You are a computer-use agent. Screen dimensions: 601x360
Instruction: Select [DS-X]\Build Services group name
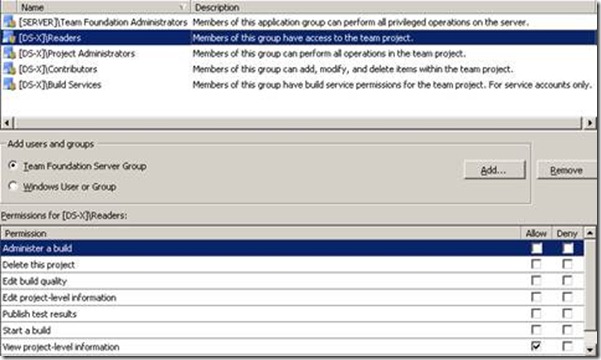pos(60,85)
